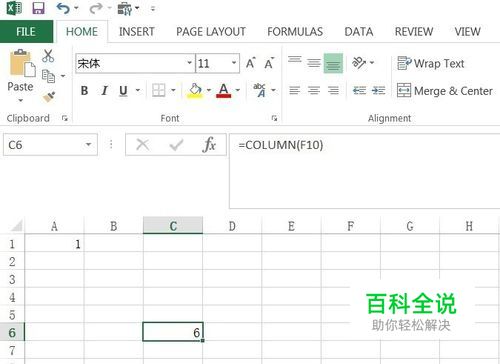500x364 pixels.
Task: Decrease indent icon
Action: click(x=359, y=90)
